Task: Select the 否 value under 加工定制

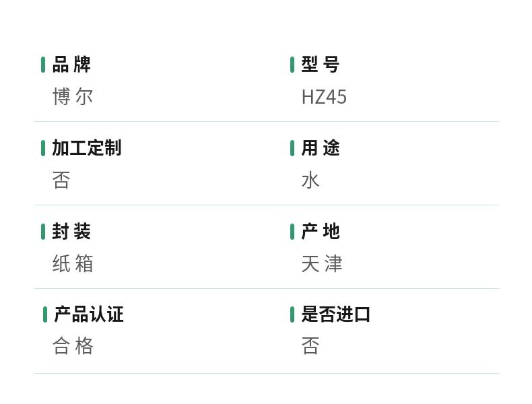Action: pos(61,180)
